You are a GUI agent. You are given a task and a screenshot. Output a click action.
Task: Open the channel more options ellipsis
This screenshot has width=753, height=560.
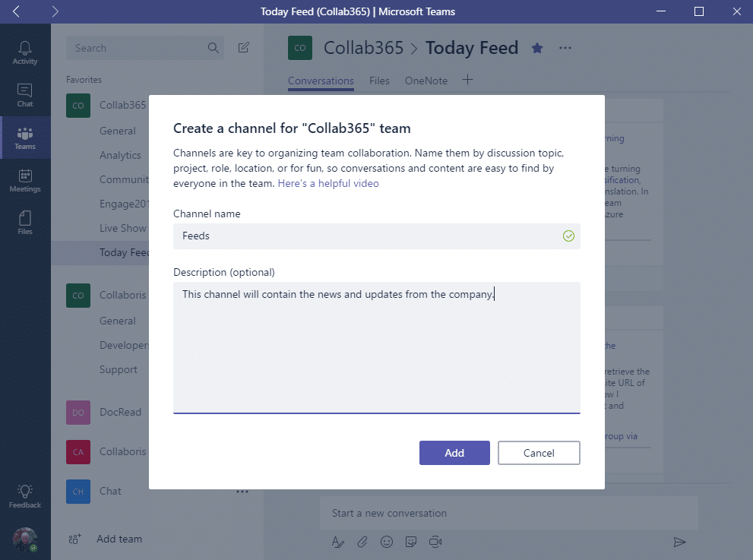[x=565, y=48]
